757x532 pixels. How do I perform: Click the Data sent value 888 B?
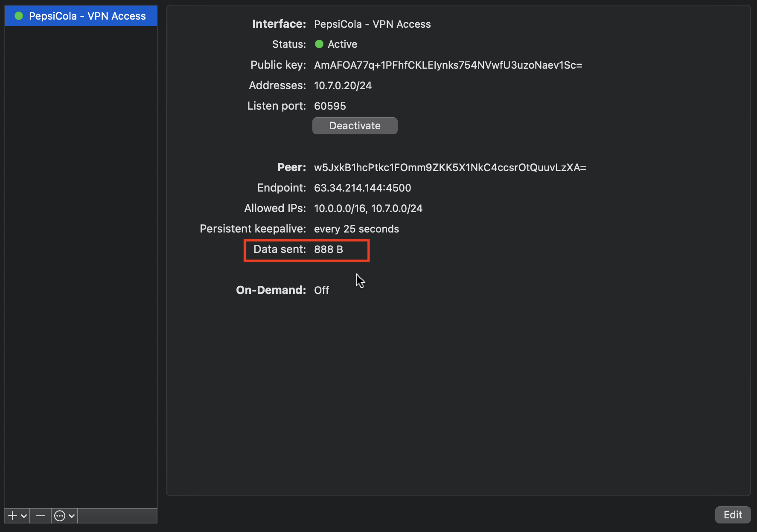328,250
